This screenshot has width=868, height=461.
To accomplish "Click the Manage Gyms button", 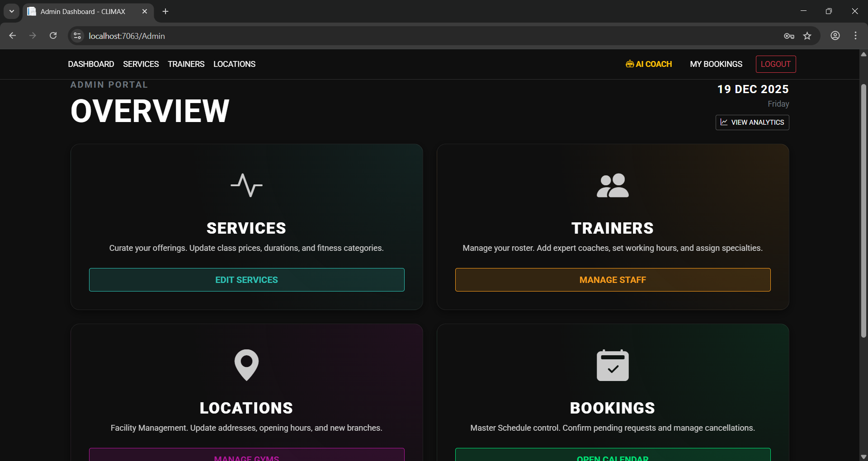I will (x=247, y=455).
